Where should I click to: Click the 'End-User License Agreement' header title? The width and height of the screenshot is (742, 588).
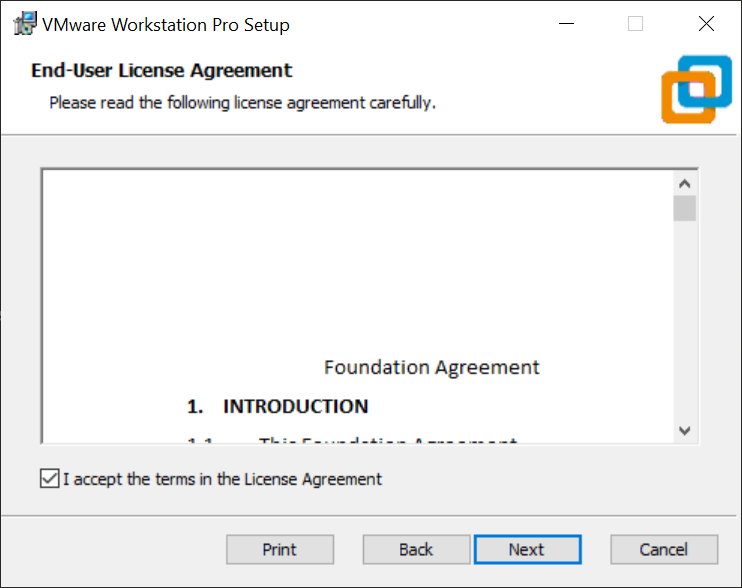click(x=162, y=70)
